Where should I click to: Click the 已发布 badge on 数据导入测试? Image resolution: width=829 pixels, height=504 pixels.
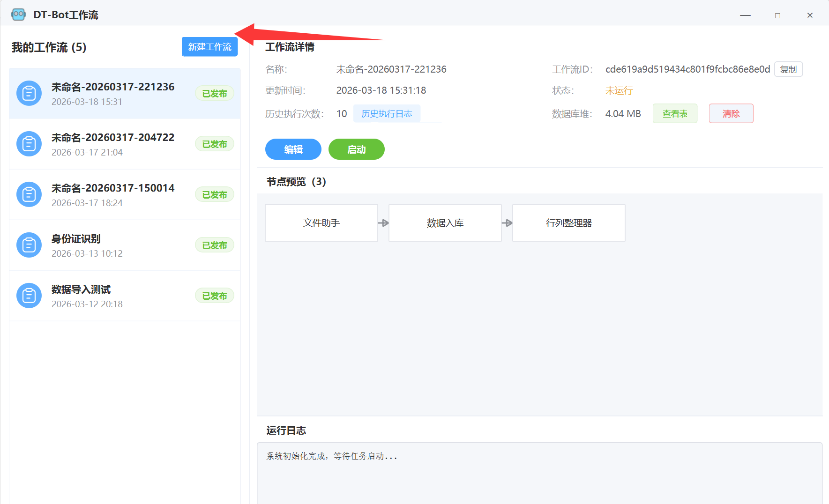click(x=215, y=296)
